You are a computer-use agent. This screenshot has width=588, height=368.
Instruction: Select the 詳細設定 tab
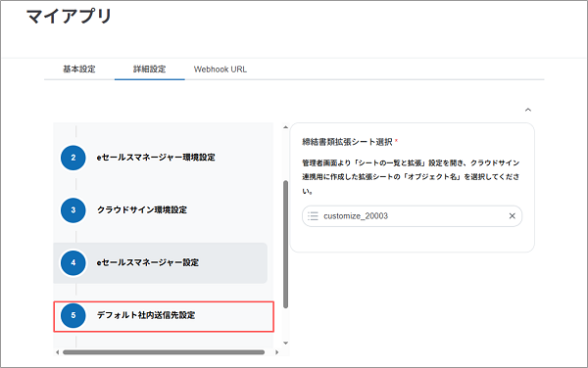(149, 69)
